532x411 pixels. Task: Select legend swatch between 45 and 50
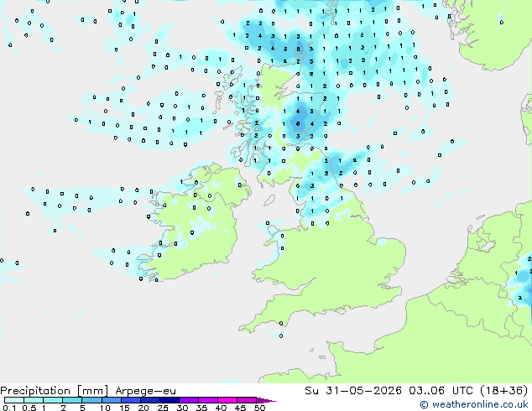(247, 400)
